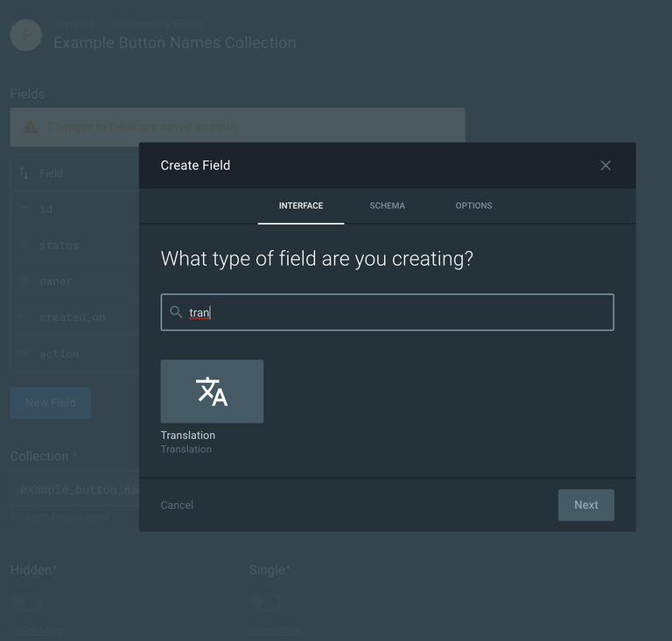Select the Interface tab
The height and width of the screenshot is (641, 672).
(x=301, y=206)
